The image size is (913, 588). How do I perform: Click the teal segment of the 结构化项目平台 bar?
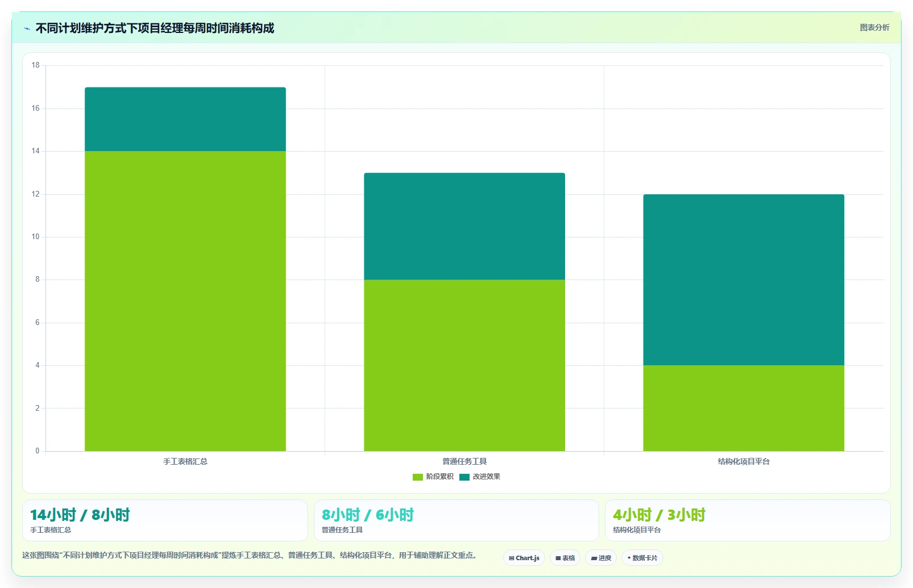pyautogui.click(x=744, y=280)
